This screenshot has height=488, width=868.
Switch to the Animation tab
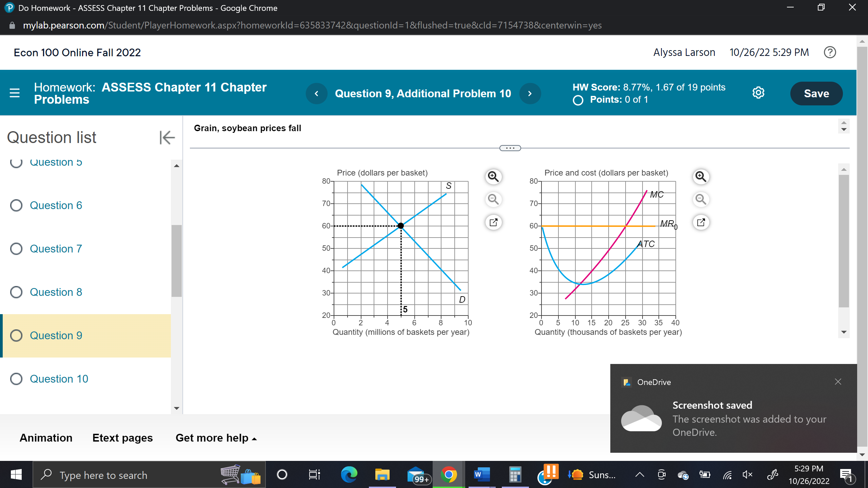pyautogui.click(x=46, y=438)
